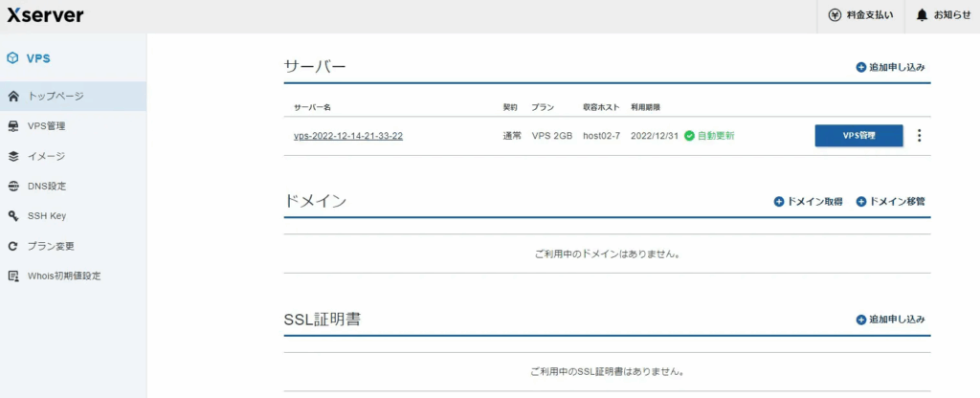Click the プラン変更 refresh icon
The image size is (980, 398).
point(12,246)
